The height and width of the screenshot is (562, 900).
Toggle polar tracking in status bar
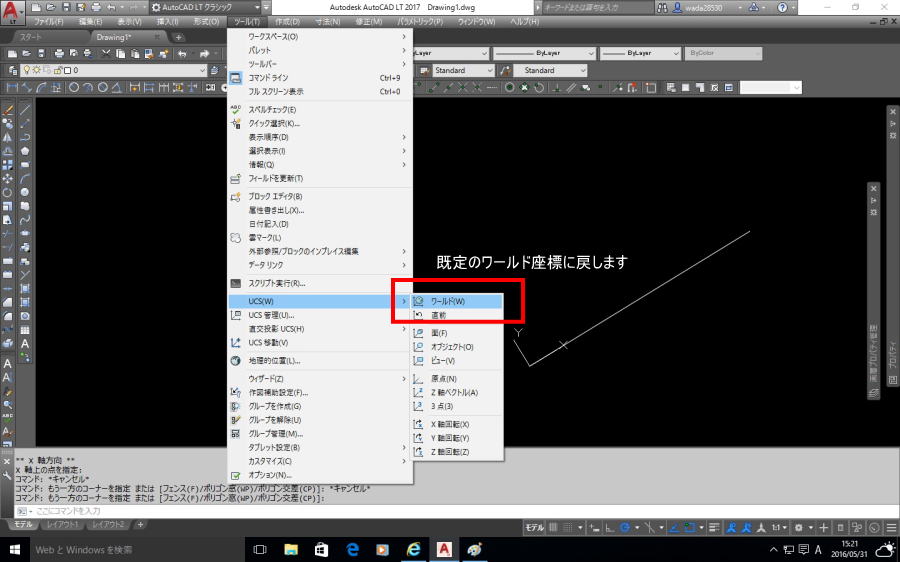(625, 528)
